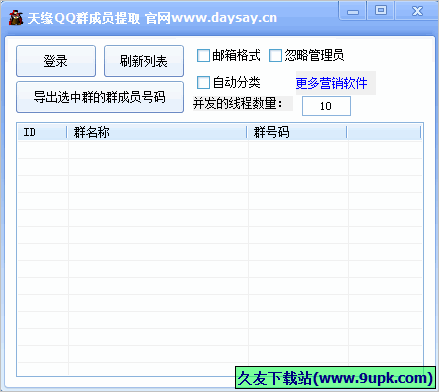The image size is (439, 392).
Task: Enable the 邮箱格式 checkbox
Action: (x=203, y=56)
